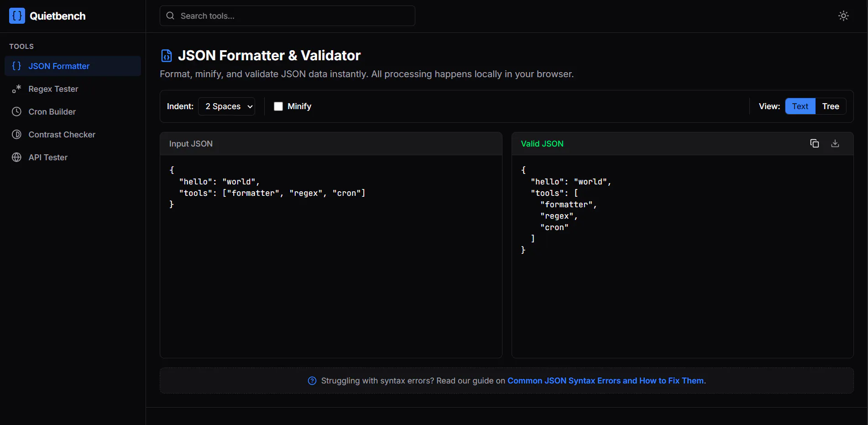Screen dimensions: 868x425
Task: Click the Indent dropdown chevron arrow
Action: pyautogui.click(x=250, y=107)
